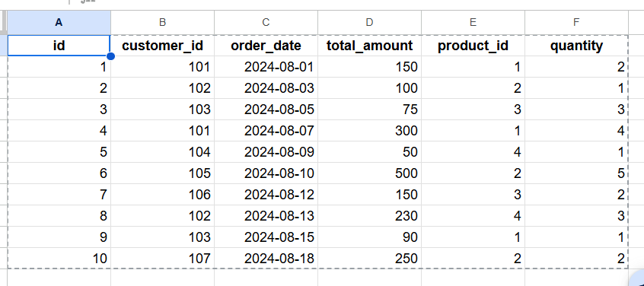Image resolution: width=644 pixels, height=286 pixels.
Task: Select the total_amount header cell
Action: (x=369, y=46)
